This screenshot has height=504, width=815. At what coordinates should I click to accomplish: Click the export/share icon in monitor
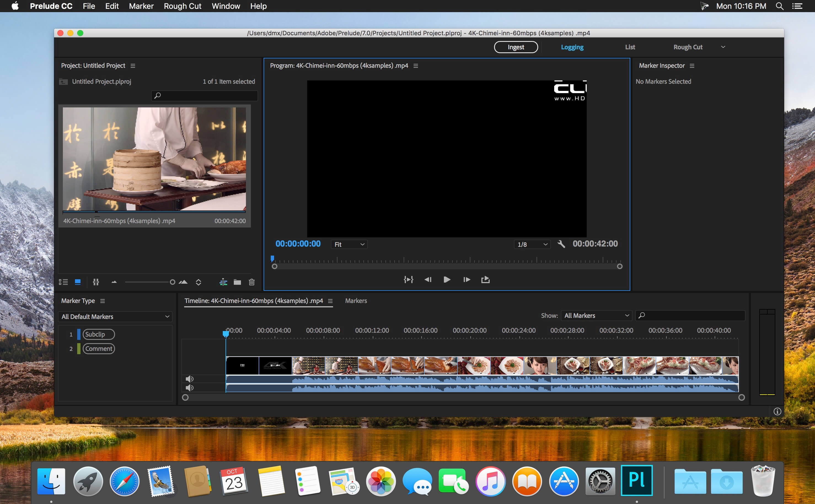(484, 280)
